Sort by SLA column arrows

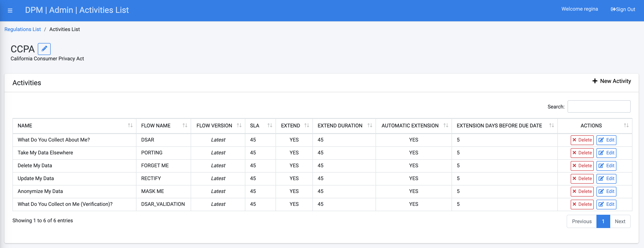point(270,126)
